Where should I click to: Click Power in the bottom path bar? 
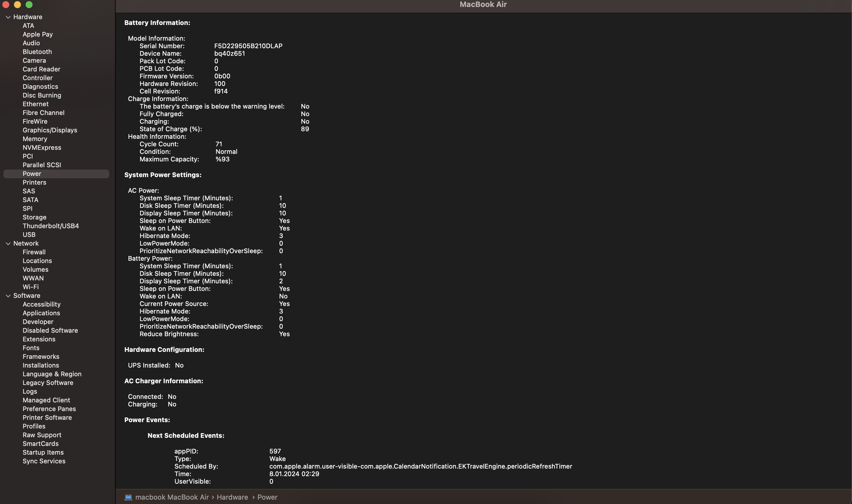(267, 497)
